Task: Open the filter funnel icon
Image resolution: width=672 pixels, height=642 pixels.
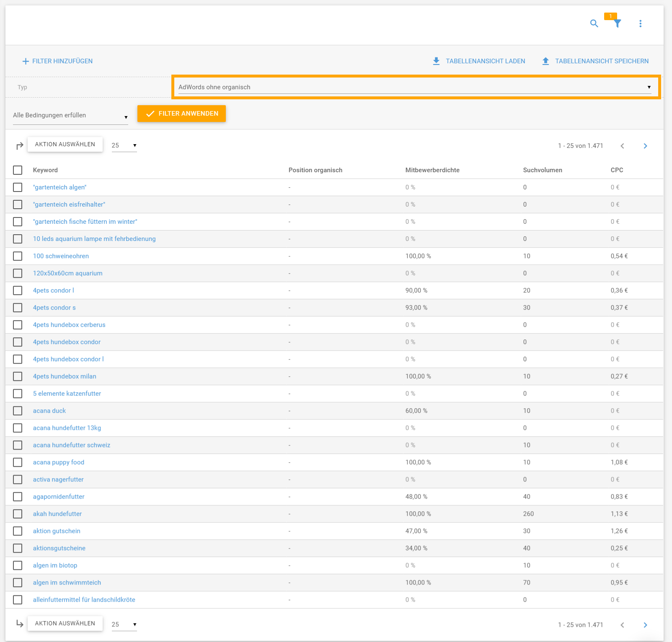Action: [617, 23]
